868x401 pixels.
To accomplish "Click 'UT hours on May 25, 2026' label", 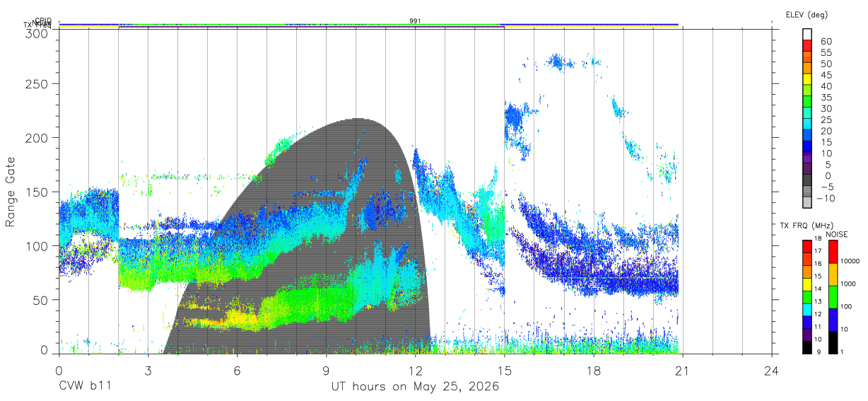I will click(415, 387).
